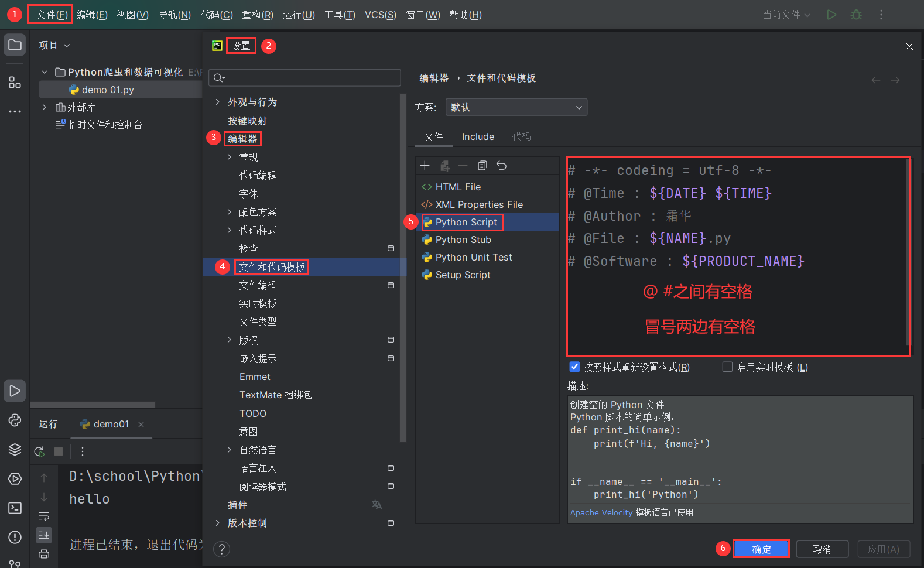
Task: Open the Python Packages layers icon
Action: tap(15, 449)
